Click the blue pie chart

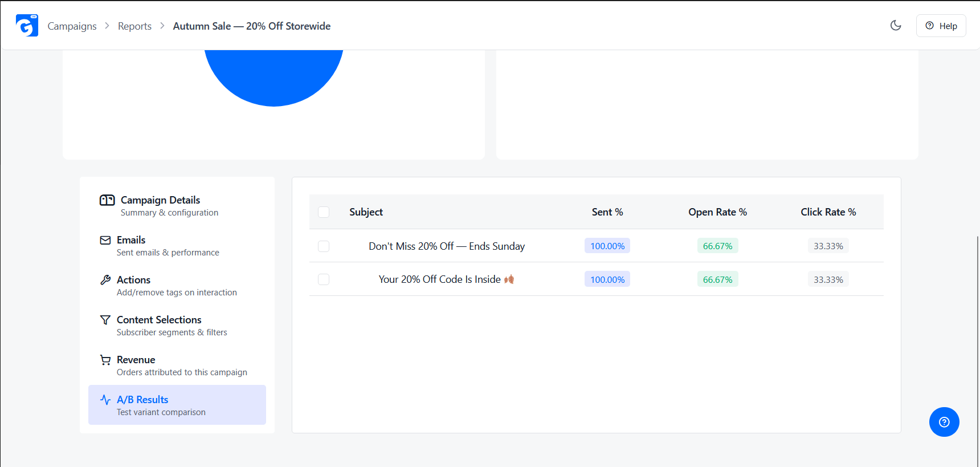(x=273, y=78)
